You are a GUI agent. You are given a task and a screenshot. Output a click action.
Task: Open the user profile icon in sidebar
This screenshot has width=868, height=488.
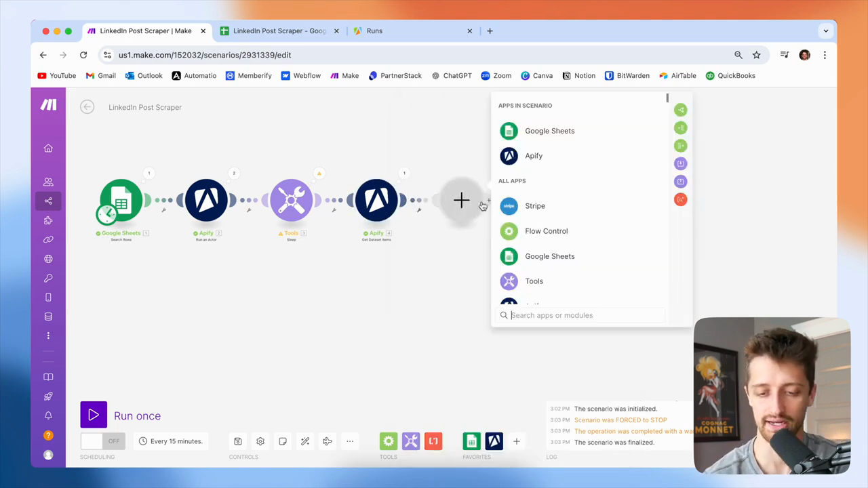[48, 455]
